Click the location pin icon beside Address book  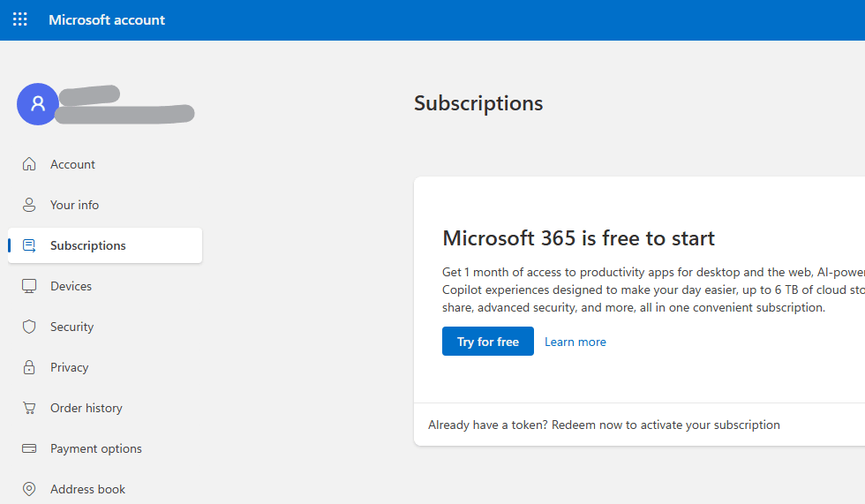(29, 489)
